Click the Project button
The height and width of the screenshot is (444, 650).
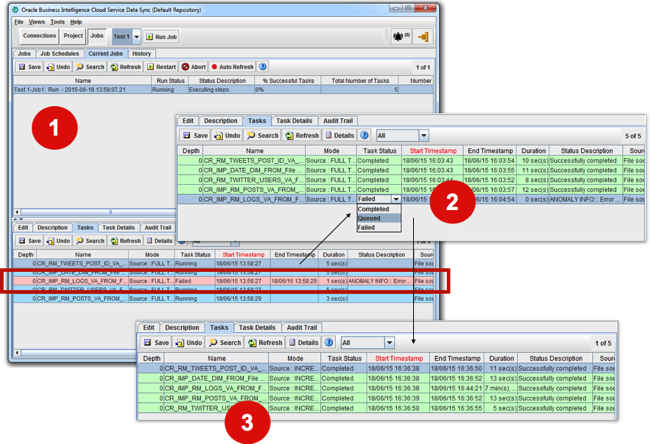coord(73,36)
